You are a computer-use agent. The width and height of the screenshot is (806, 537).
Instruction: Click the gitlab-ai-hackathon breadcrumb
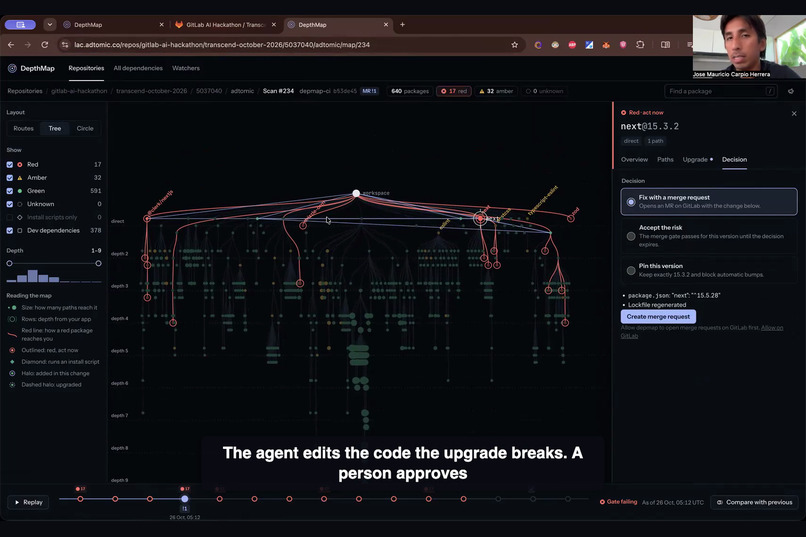coord(79,91)
